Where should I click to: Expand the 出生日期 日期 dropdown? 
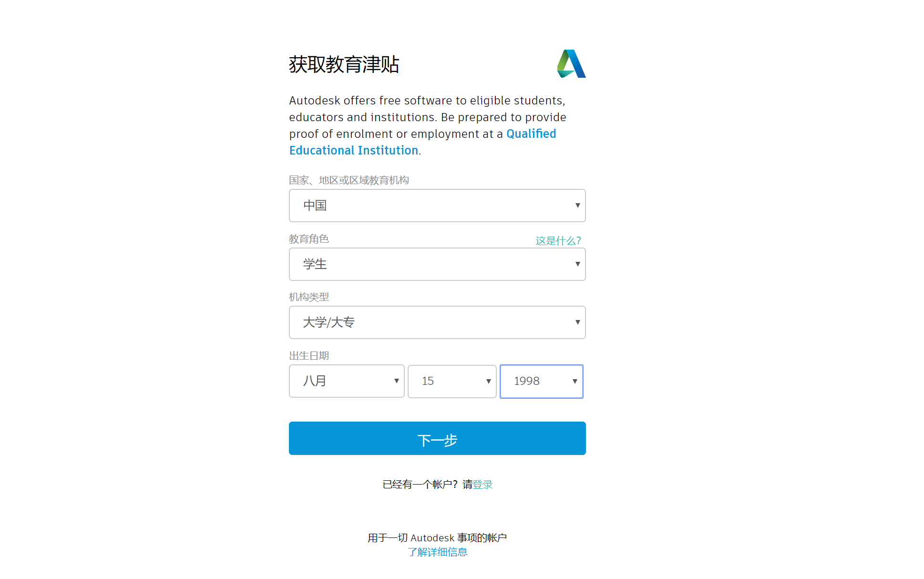click(x=452, y=381)
